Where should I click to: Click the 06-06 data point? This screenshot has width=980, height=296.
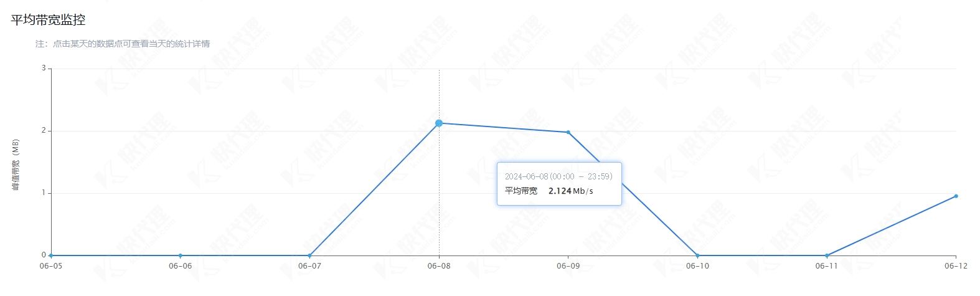(x=181, y=255)
